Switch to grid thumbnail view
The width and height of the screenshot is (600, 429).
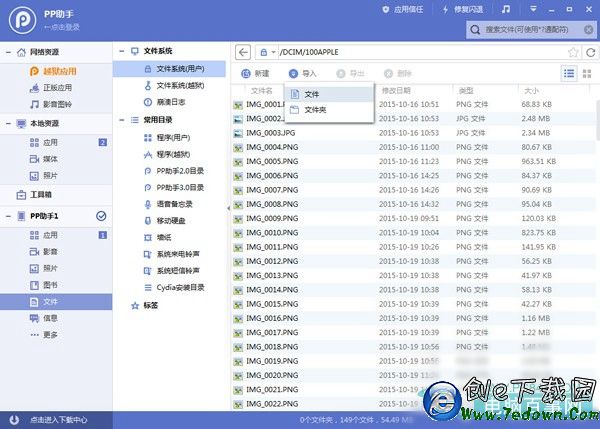click(587, 73)
